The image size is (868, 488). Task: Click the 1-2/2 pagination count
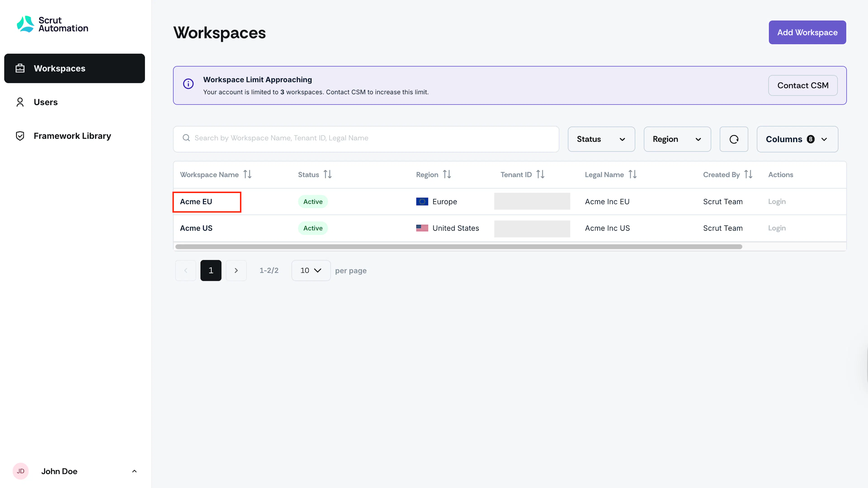(x=269, y=270)
